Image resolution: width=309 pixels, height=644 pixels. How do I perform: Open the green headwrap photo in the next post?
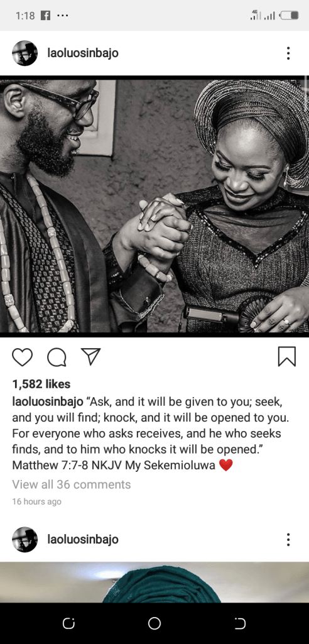pos(154,582)
